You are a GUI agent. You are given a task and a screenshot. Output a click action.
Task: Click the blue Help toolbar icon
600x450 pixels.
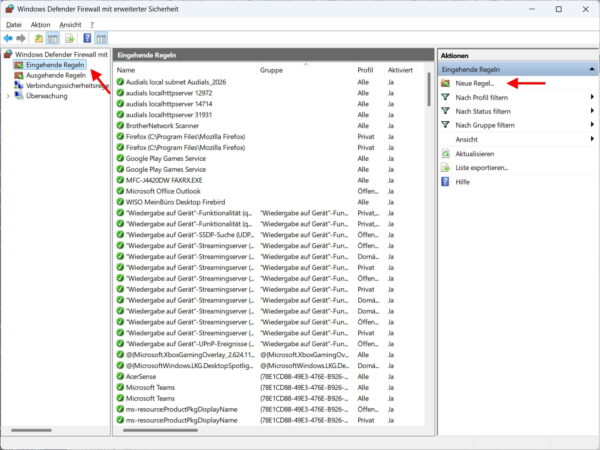(87, 38)
